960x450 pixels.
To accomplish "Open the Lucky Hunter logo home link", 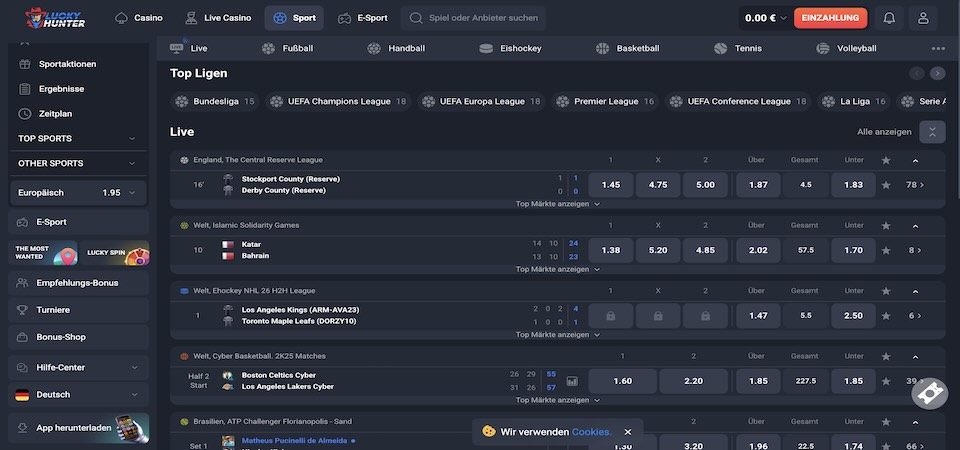I will [x=55, y=18].
